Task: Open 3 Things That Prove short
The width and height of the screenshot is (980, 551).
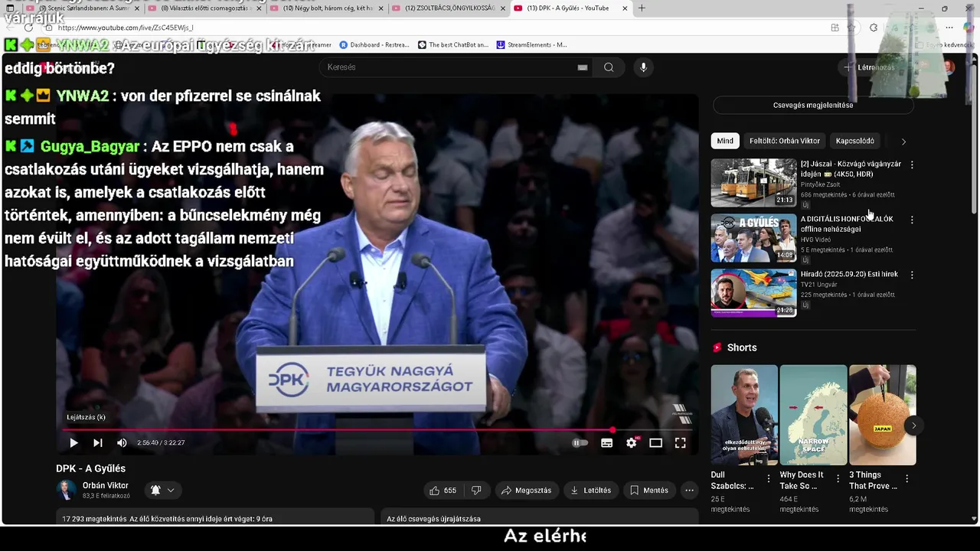Action: pyautogui.click(x=882, y=415)
